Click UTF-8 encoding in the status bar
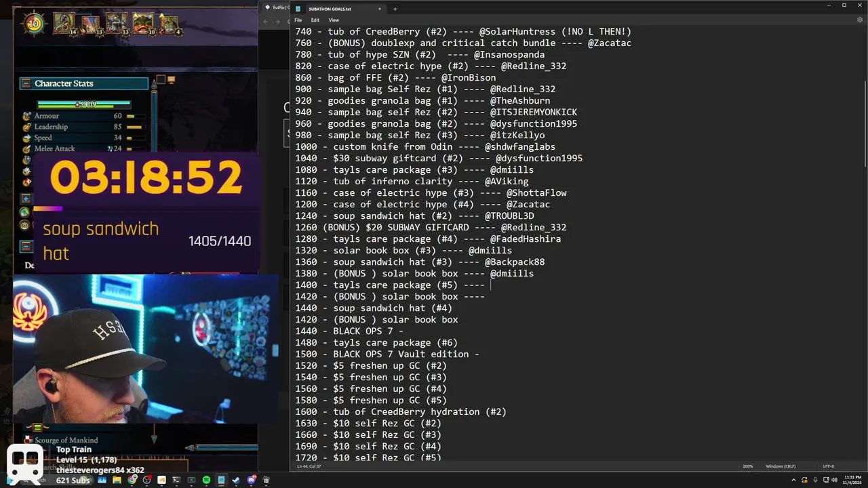 point(829,466)
